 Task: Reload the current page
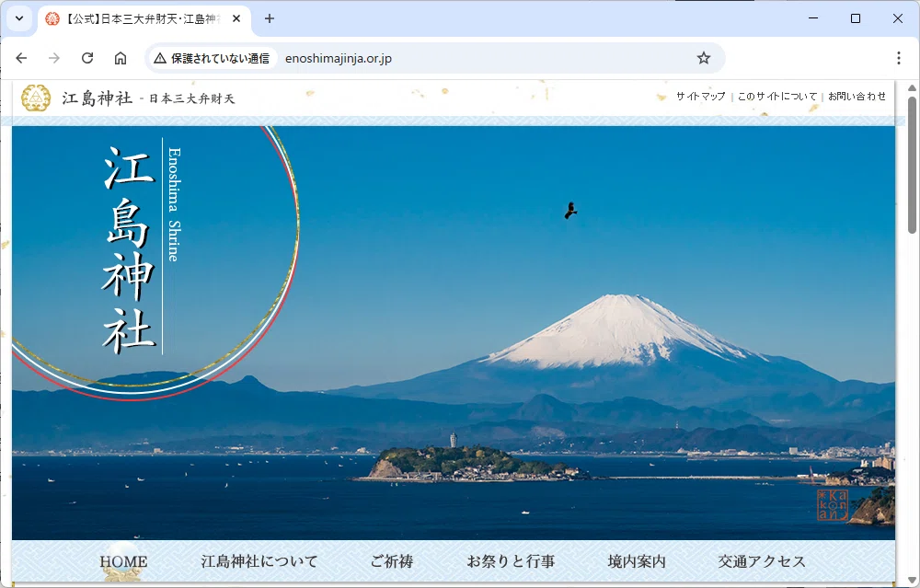87,58
